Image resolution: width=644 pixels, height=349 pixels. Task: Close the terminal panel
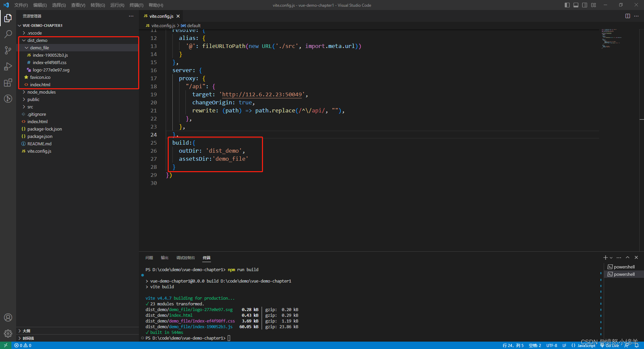click(x=636, y=258)
